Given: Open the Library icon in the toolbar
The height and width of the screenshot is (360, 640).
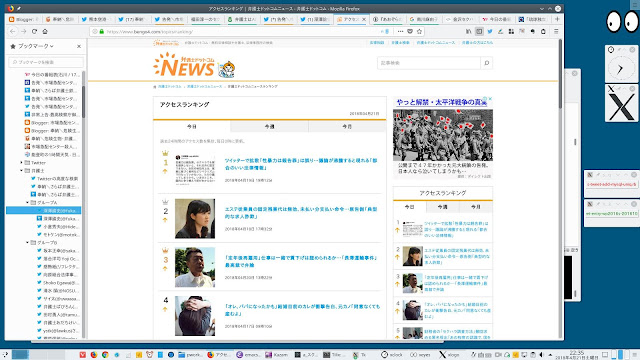Looking at the screenshot, I should (x=469, y=31).
